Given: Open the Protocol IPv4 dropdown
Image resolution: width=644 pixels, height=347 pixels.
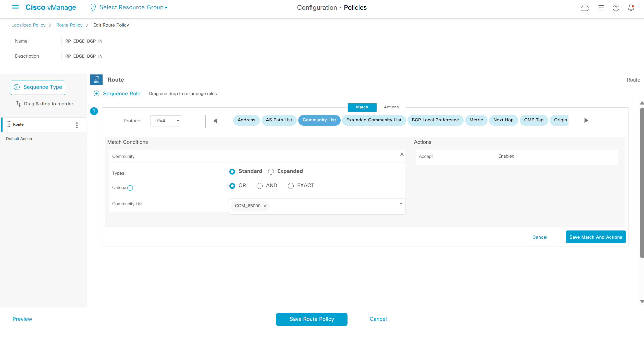Looking at the screenshot, I should (166, 121).
